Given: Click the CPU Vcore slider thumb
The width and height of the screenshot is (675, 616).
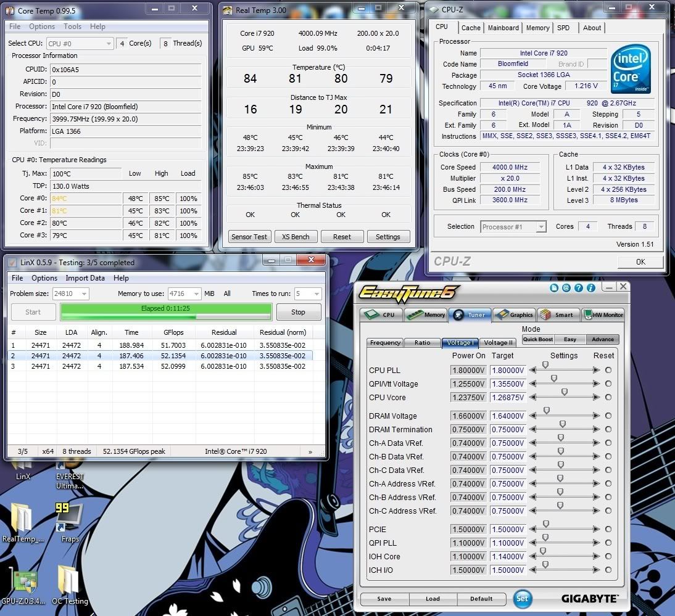Looking at the screenshot, I should (x=565, y=392).
